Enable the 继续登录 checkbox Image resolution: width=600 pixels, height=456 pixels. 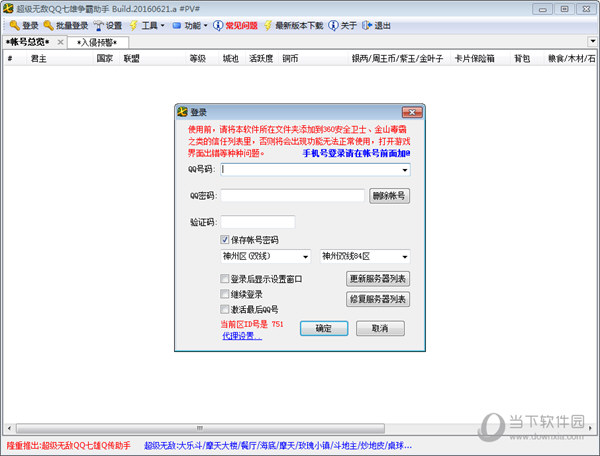pos(225,294)
